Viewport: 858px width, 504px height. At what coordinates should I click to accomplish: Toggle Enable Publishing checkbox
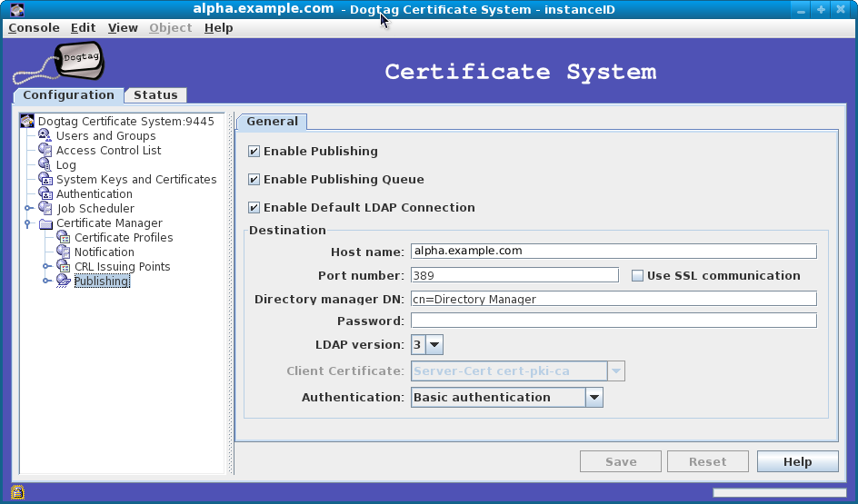[x=254, y=152]
